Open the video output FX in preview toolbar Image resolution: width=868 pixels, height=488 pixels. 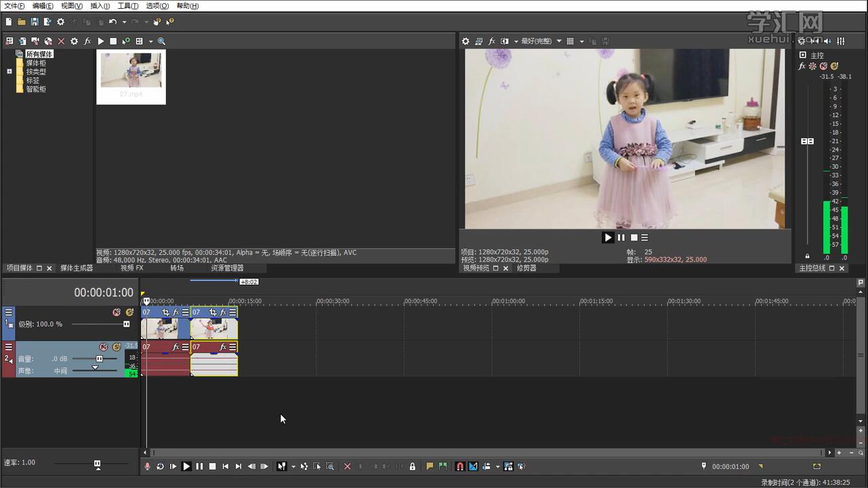[x=492, y=41]
